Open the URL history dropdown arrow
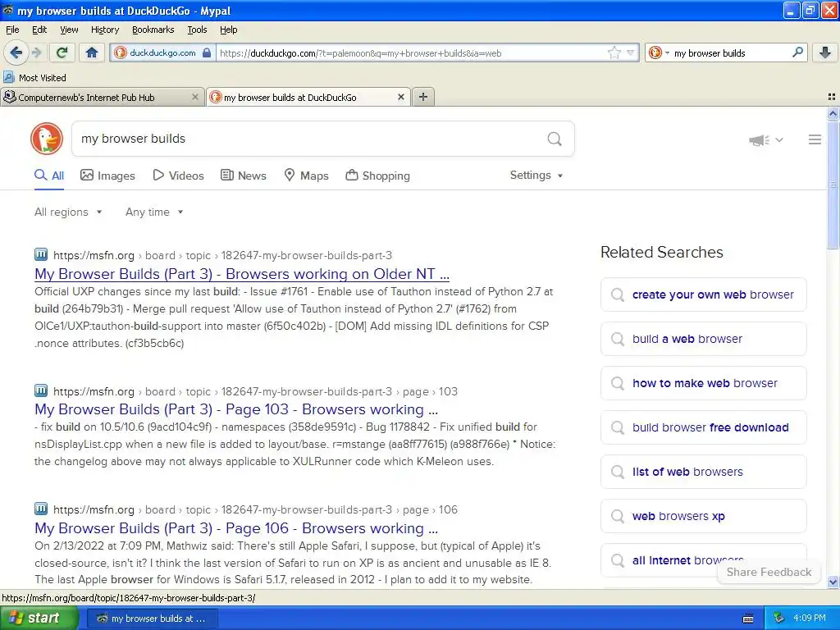The width and height of the screenshot is (840, 630). pyautogui.click(x=631, y=52)
